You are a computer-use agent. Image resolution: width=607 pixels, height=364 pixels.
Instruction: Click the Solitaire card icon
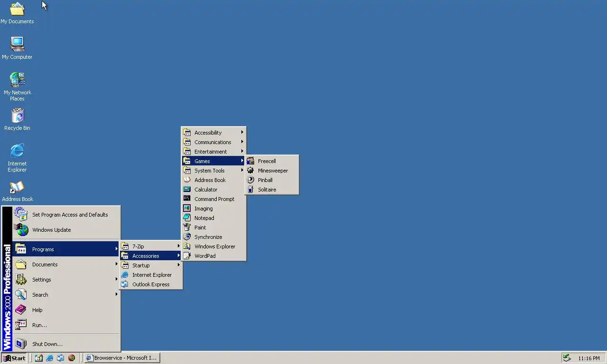250,190
